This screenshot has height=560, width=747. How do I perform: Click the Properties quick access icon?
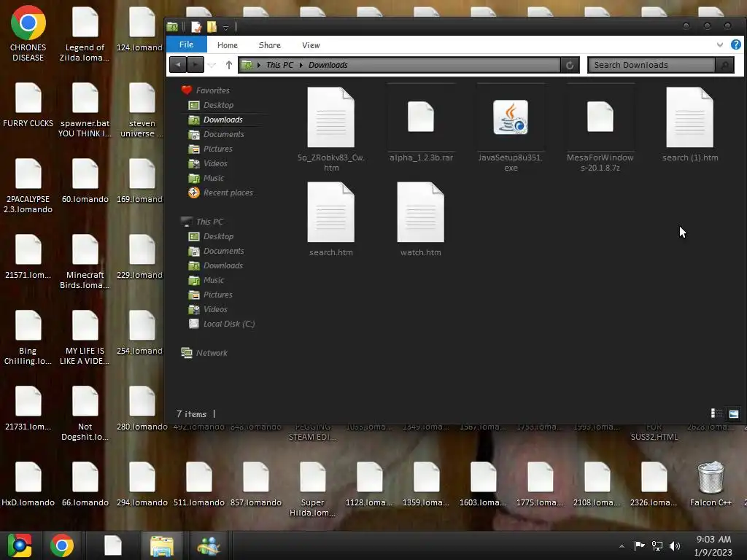click(196, 27)
